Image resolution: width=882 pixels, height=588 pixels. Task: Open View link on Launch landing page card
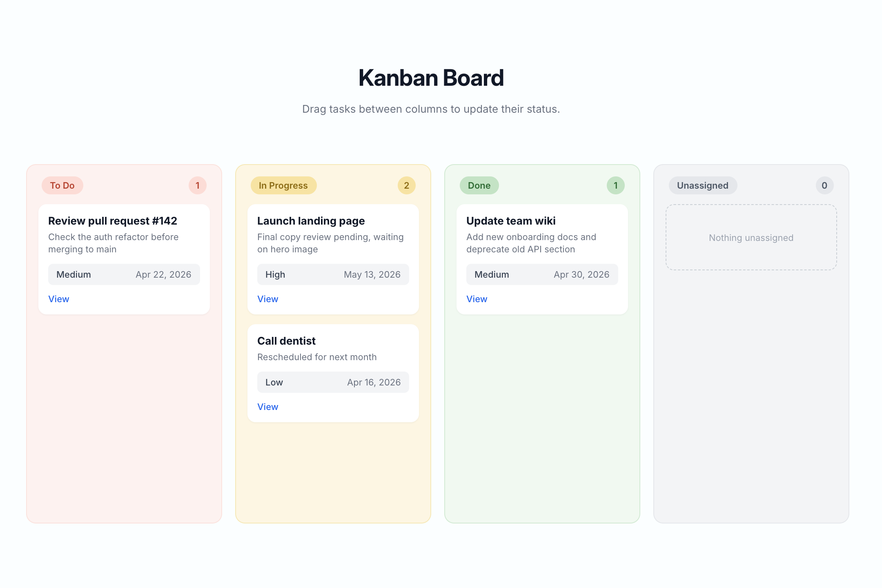coord(268,299)
